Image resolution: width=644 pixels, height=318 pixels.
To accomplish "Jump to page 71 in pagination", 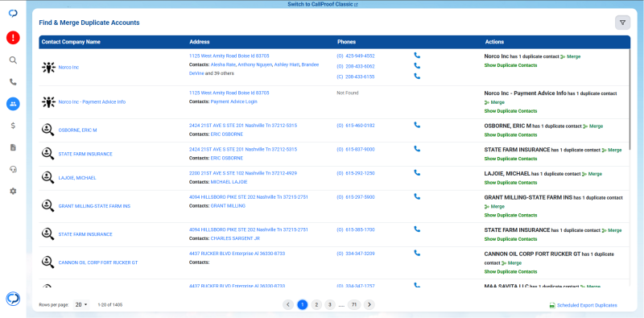I will click(x=354, y=304).
